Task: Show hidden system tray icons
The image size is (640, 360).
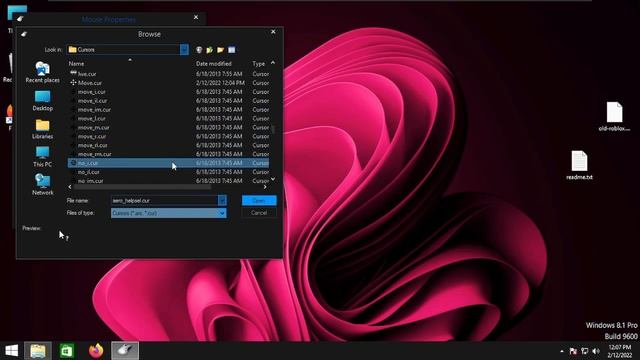Action: point(562,351)
